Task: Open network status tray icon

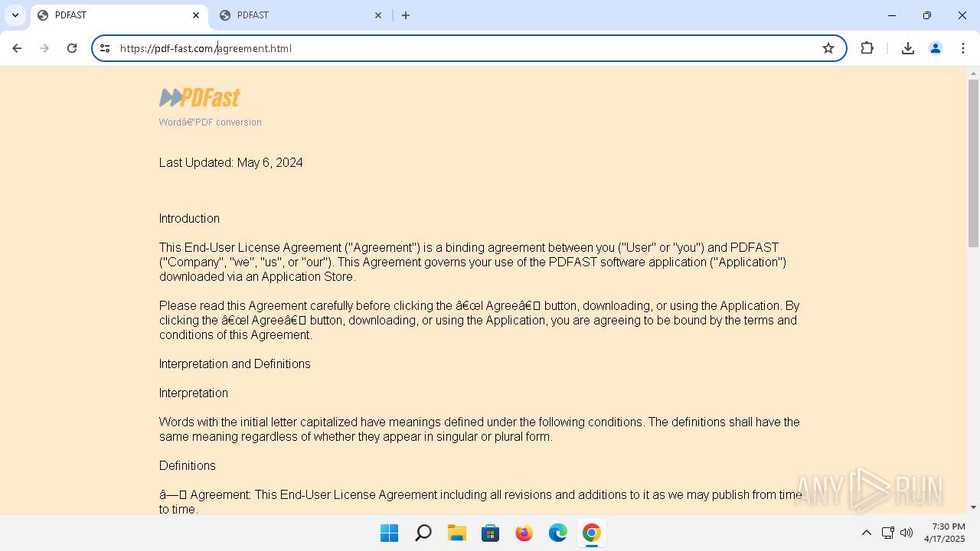Action: tap(888, 533)
